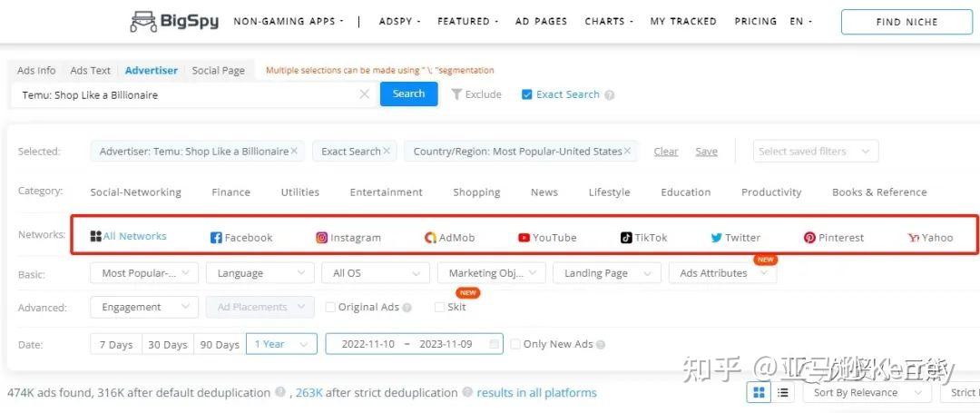Viewport: 980px width, 413px height.
Task: Enable the Original Ads checkbox
Action: pos(330,308)
